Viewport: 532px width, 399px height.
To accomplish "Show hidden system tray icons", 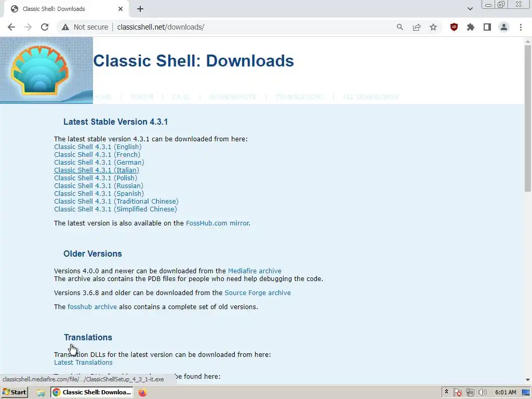I will [x=446, y=392].
